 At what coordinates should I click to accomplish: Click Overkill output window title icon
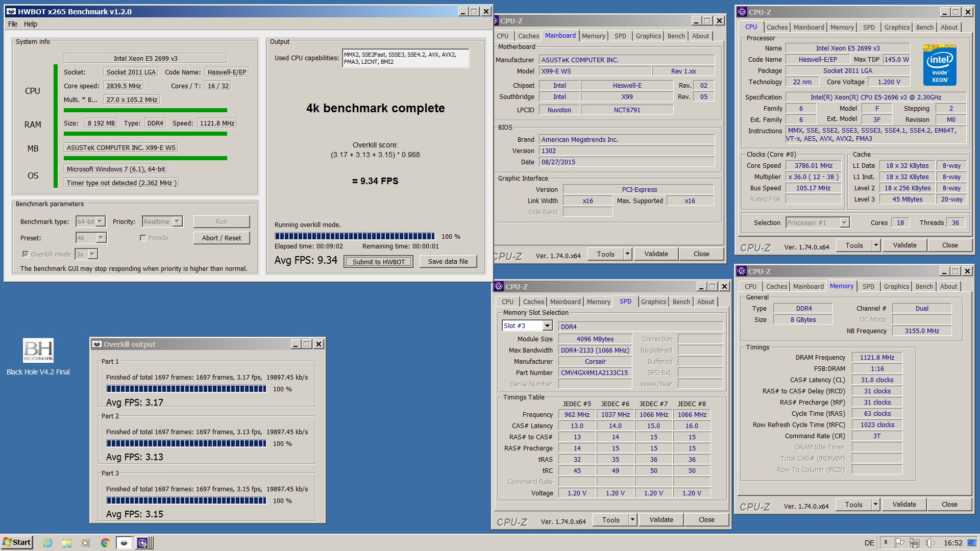point(96,344)
